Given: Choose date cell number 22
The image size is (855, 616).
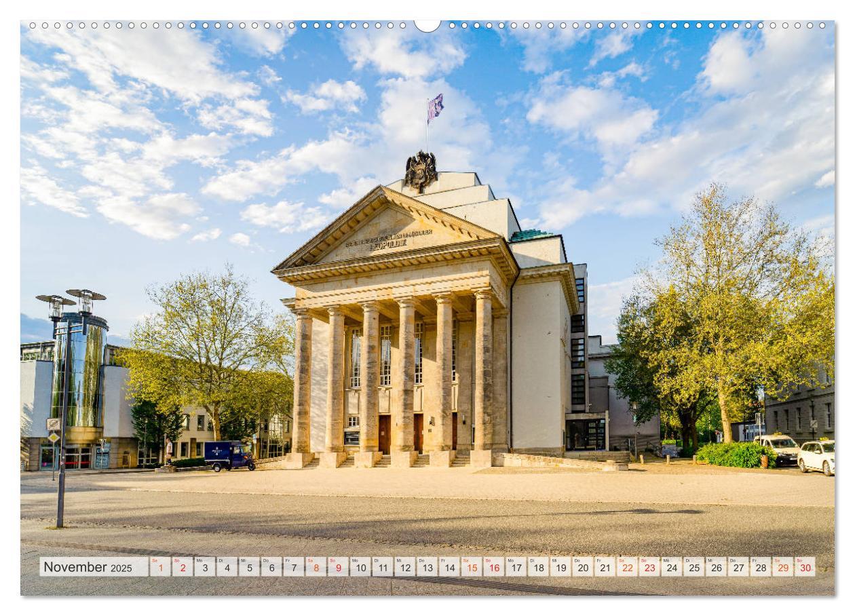Looking at the screenshot, I should (627, 567).
